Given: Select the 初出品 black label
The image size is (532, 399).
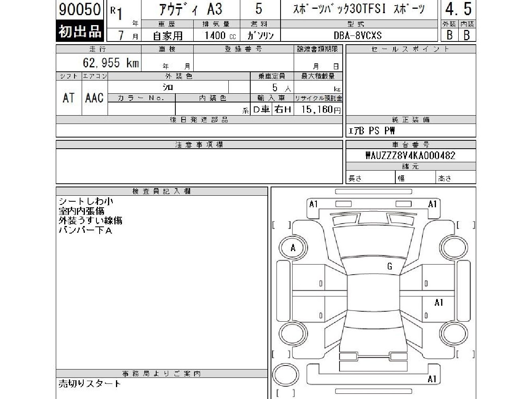Looking at the screenshot, I should (x=80, y=31).
